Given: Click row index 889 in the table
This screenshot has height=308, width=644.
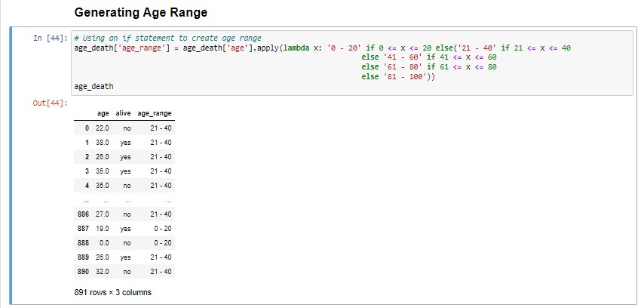Looking at the screenshot, I should [83, 257].
